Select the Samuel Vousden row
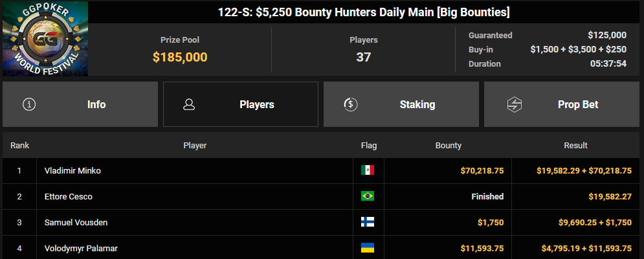The image size is (644, 259). click(322, 222)
